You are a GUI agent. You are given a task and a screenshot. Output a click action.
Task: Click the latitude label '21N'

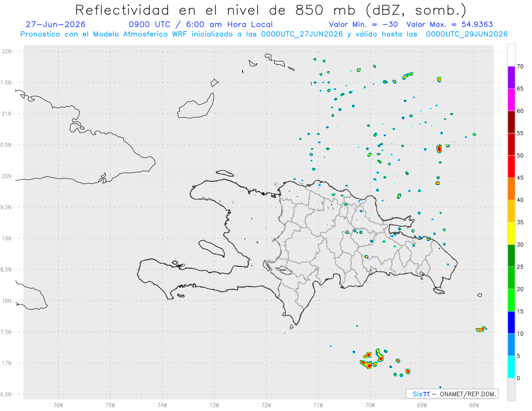coord(8,114)
